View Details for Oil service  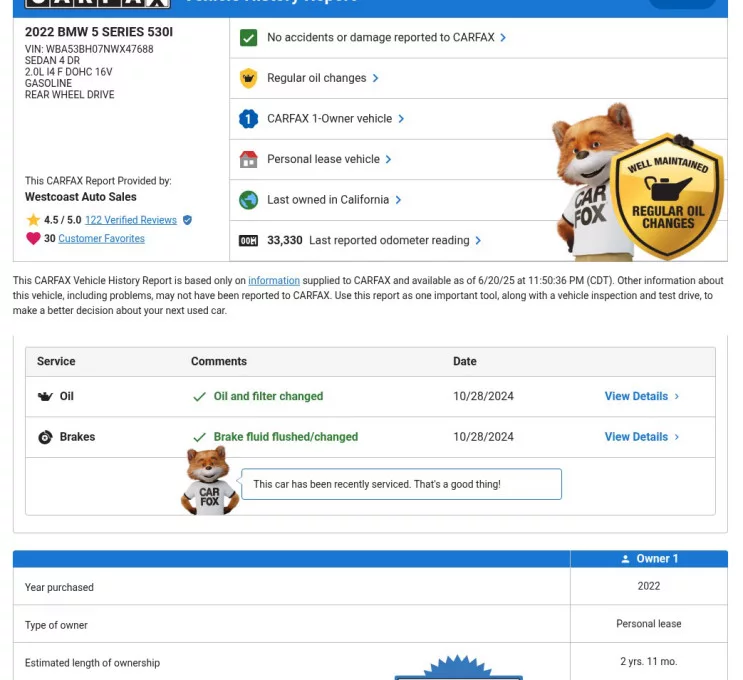tap(641, 397)
